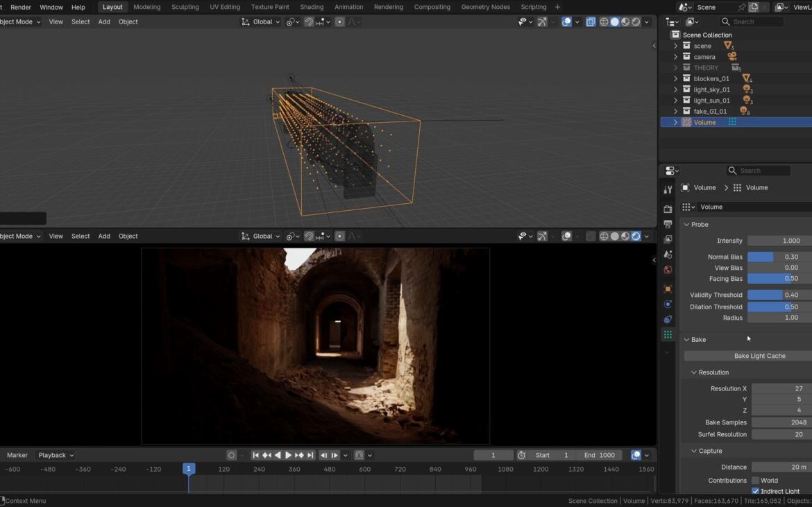
Task: Open the Scene properties tab
Action: pyautogui.click(x=668, y=255)
